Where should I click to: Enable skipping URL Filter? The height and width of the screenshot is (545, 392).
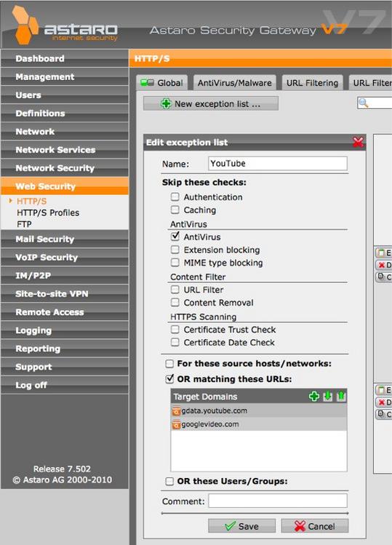175,290
